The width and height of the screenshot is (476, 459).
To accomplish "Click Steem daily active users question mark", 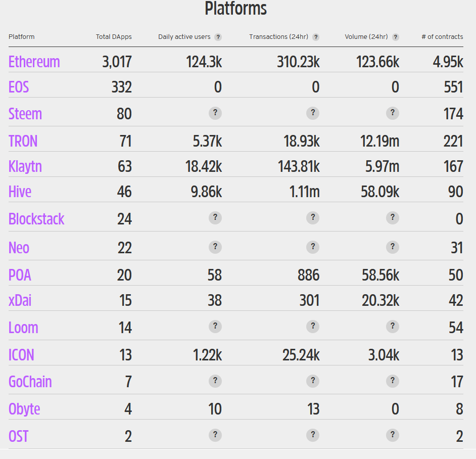I will coord(215,113).
